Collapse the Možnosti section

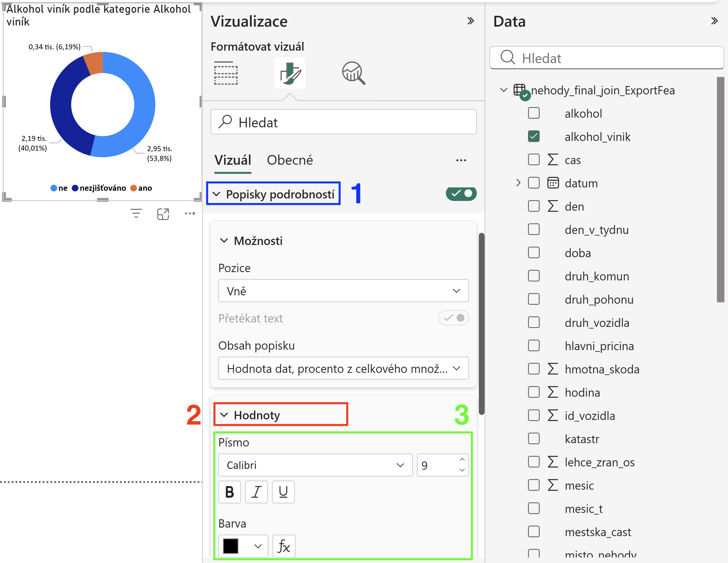[x=224, y=241]
